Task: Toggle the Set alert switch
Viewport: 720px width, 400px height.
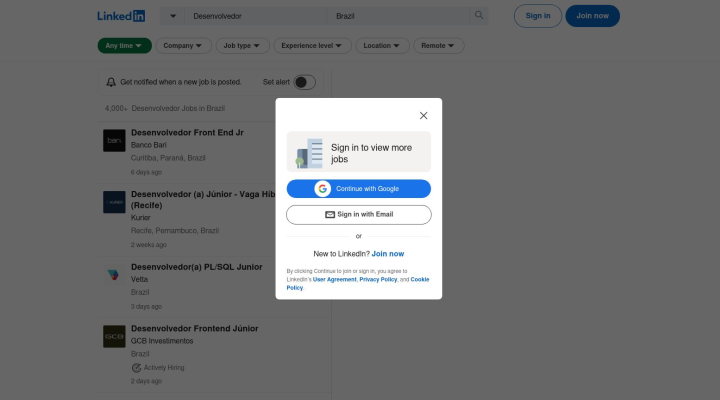Action: pos(304,82)
